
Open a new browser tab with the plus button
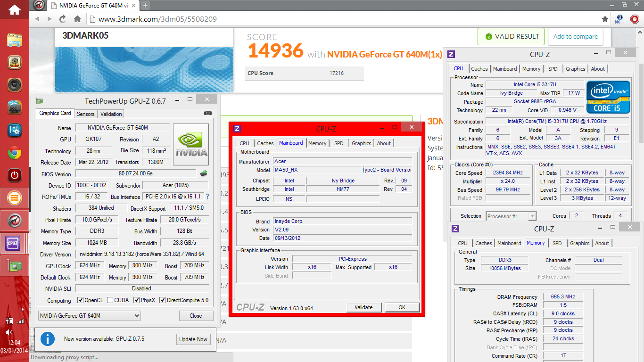click(x=145, y=6)
